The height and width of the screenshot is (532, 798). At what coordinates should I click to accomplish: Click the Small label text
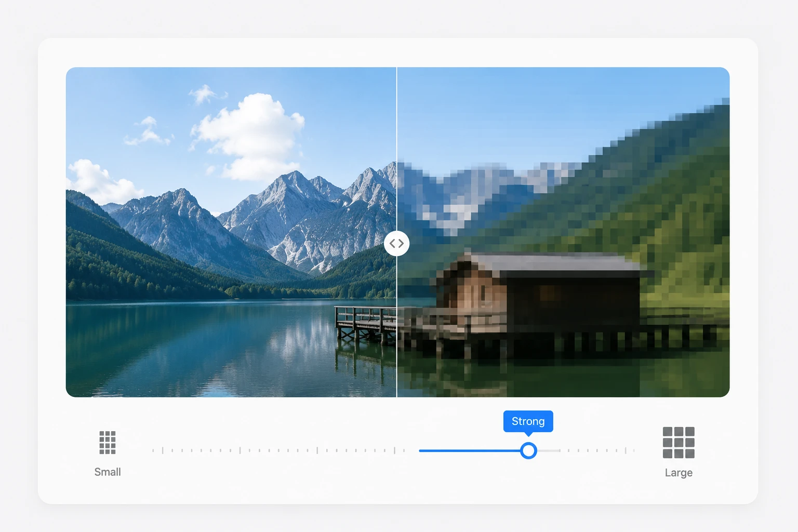(108, 472)
